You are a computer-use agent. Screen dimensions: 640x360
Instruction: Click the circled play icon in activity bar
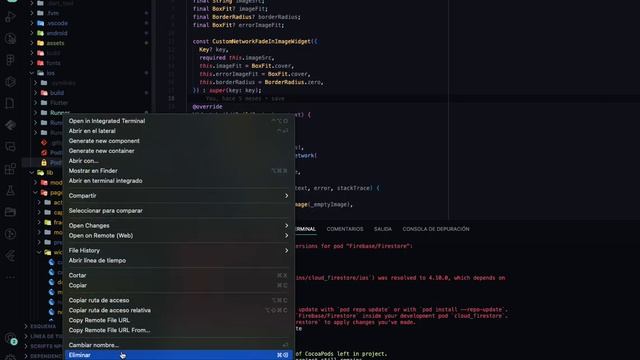click(x=11, y=233)
